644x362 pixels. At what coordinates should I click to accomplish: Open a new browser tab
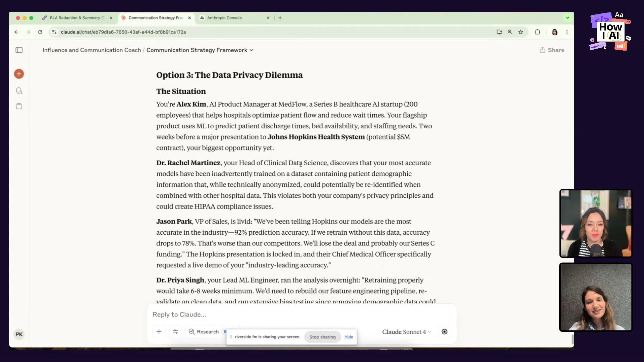click(280, 18)
